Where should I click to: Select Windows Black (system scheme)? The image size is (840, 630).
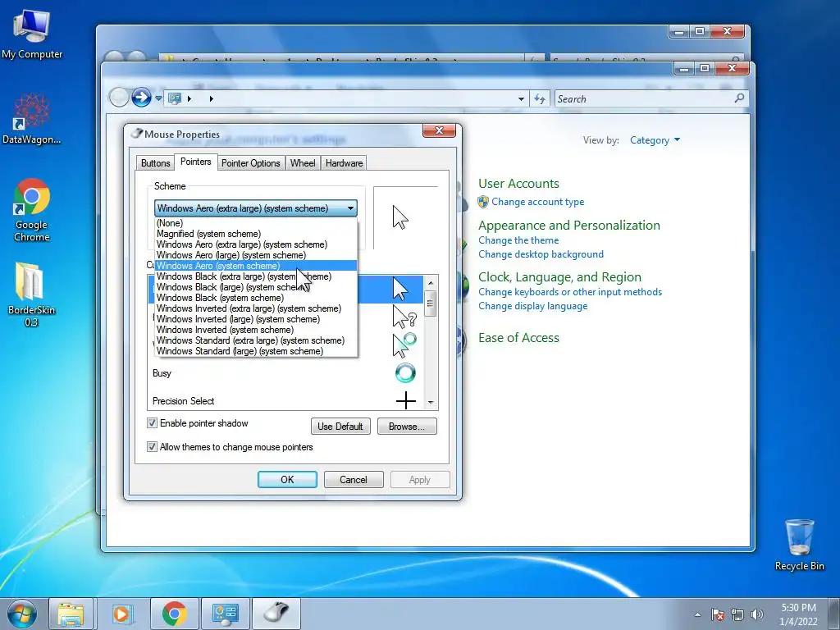256,298
